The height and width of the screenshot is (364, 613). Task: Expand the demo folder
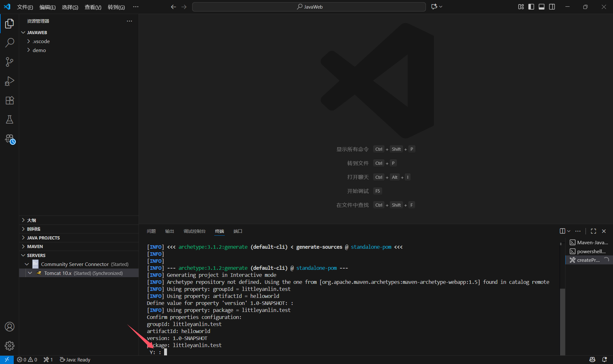[x=39, y=50]
